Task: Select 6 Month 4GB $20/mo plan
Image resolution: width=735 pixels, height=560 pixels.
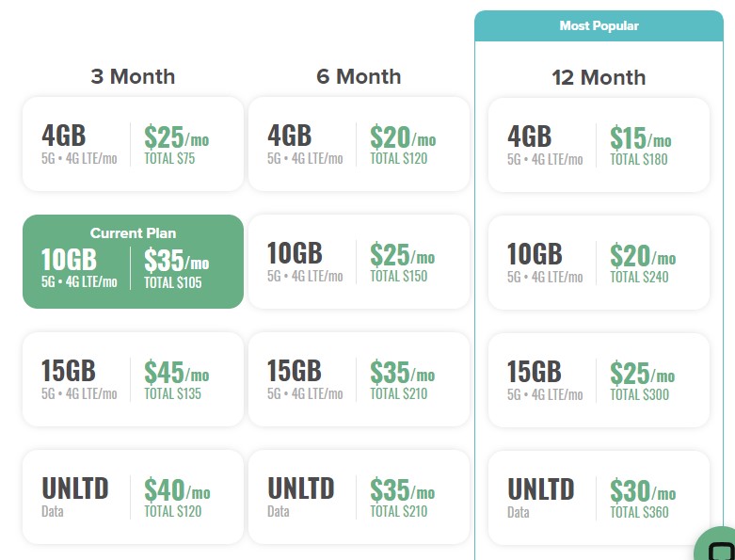Action: (x=360, y=144)
